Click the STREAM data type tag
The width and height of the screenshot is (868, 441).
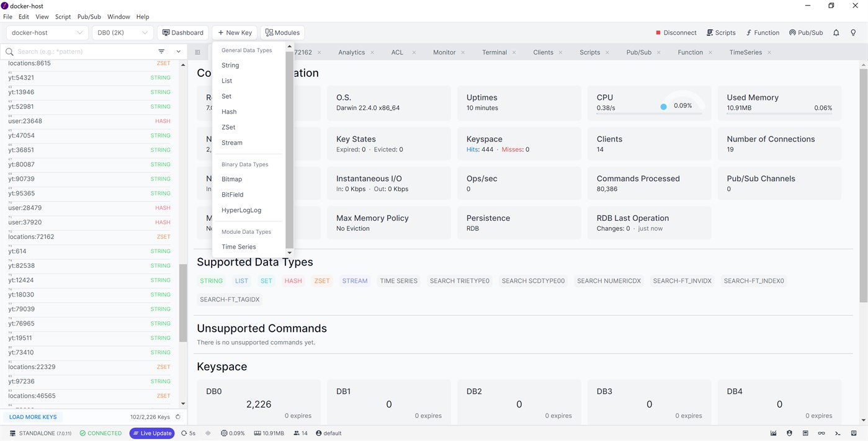coord(355,281)
